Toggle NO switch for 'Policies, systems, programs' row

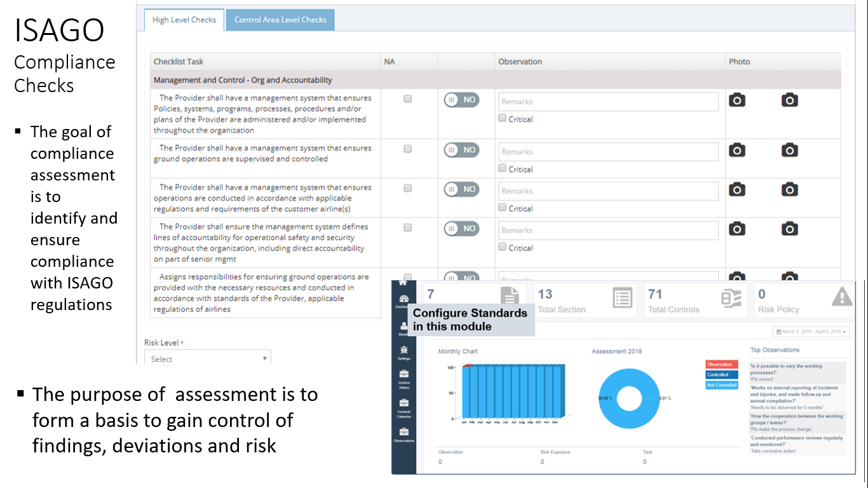[461, 100]
